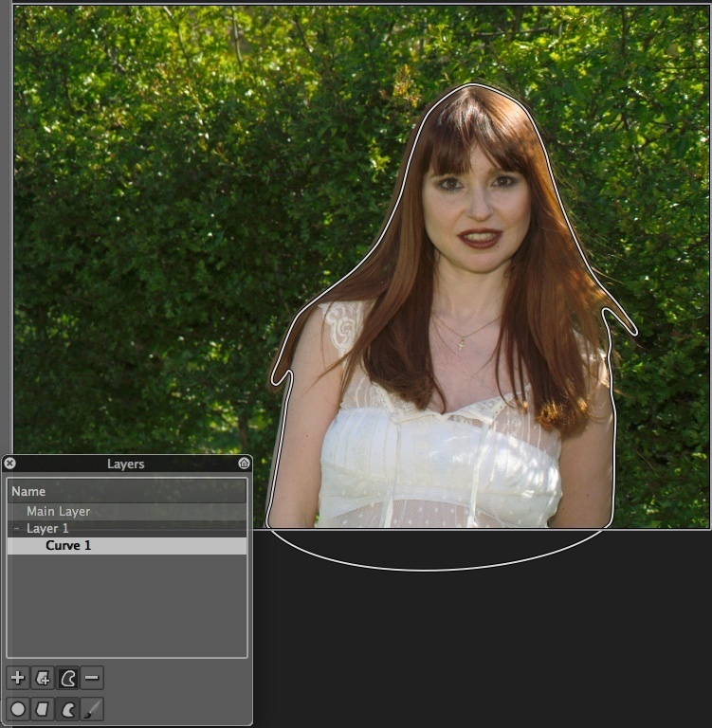Viewport: 712px width, 728px height.
Task: Select the polygon shape tool
Action: pyautogui.click(x=43, y=709)
